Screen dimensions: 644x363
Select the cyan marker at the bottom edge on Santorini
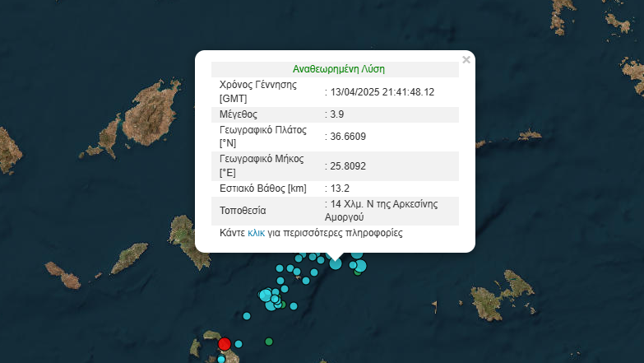[221, 359]
